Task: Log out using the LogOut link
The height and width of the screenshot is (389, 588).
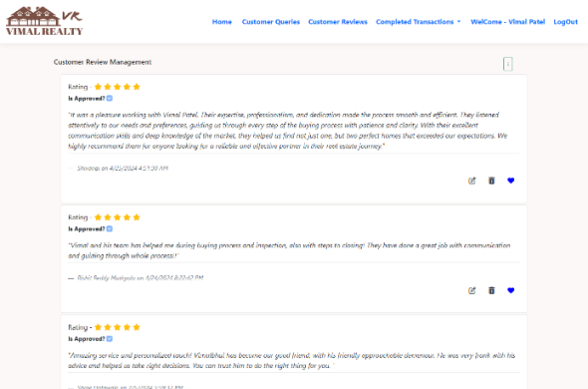Action: coord(565,22)
